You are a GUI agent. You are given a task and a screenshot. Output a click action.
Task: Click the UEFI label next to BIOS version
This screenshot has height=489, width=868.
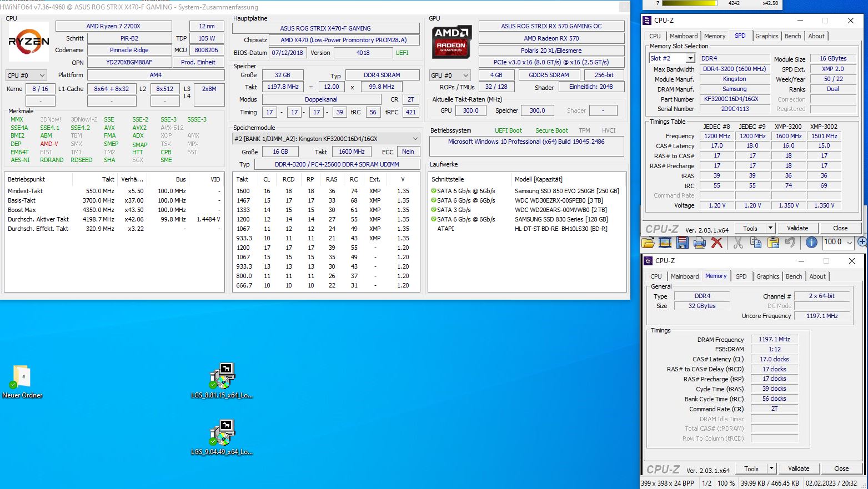(x=402, y=53)
